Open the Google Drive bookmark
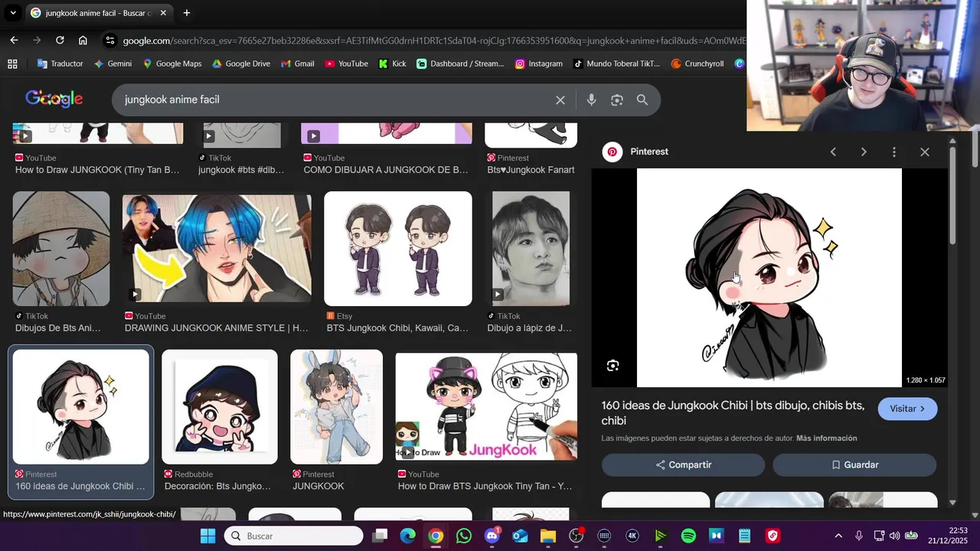Image resolution: width=980 pixels, height=551 pixels. tap(241, 64)
